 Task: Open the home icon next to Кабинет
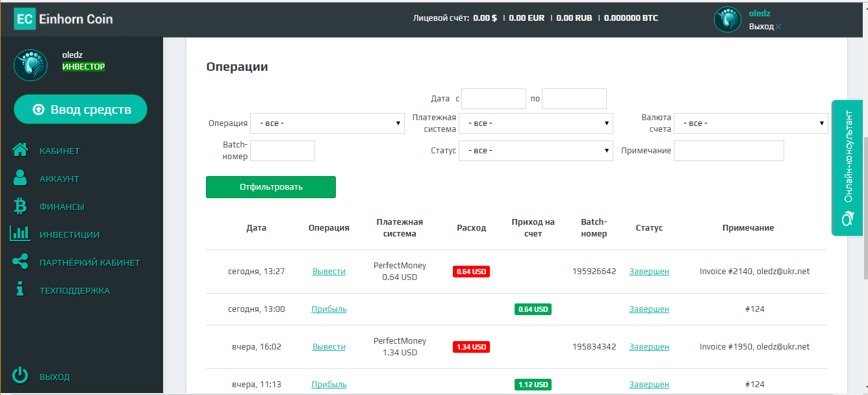point(21,150)
